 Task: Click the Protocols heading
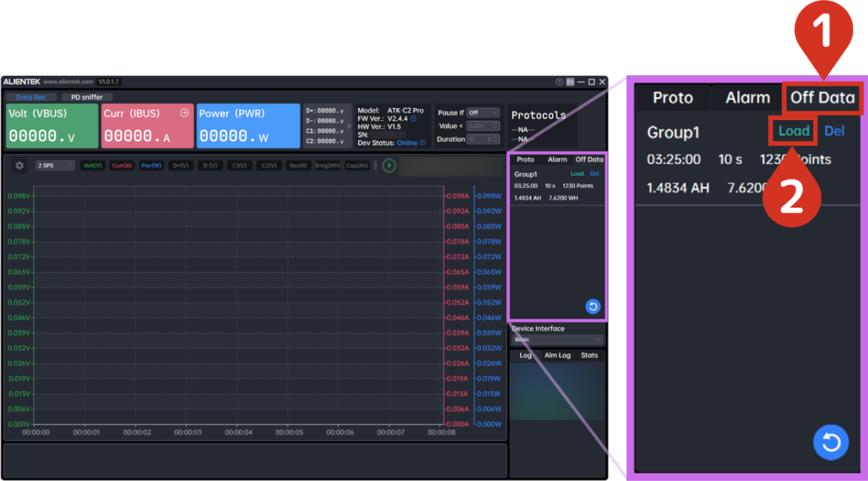pos(539,115)
